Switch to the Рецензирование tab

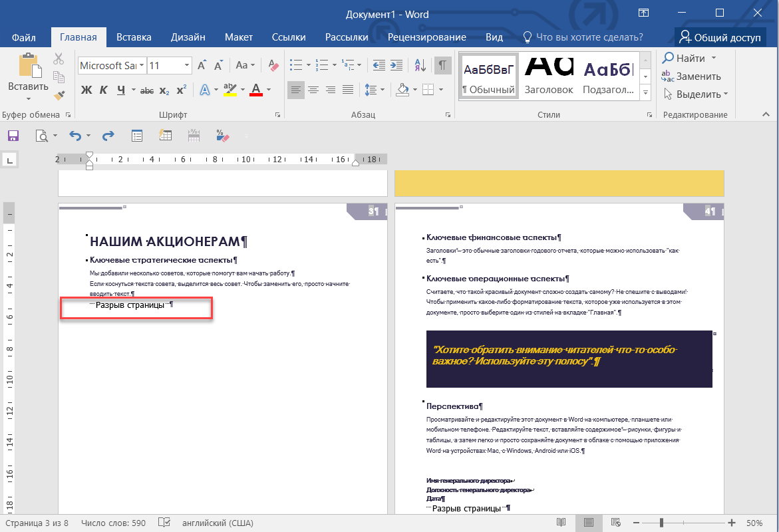pos(427,37)
